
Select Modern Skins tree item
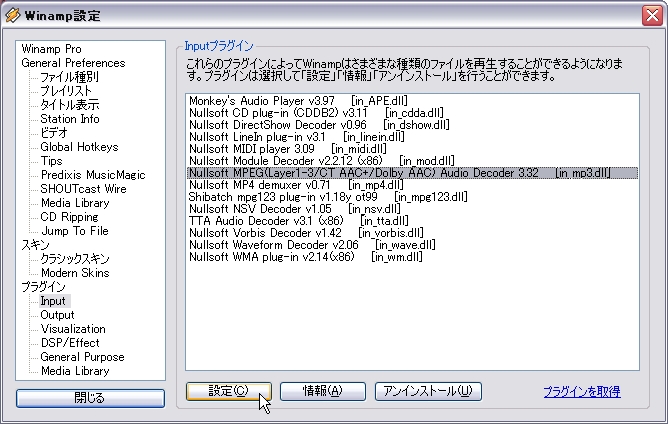[75, 273]
